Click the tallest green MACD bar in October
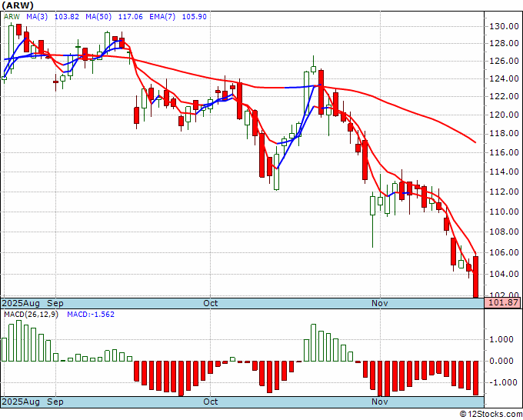 coord(313,342)
